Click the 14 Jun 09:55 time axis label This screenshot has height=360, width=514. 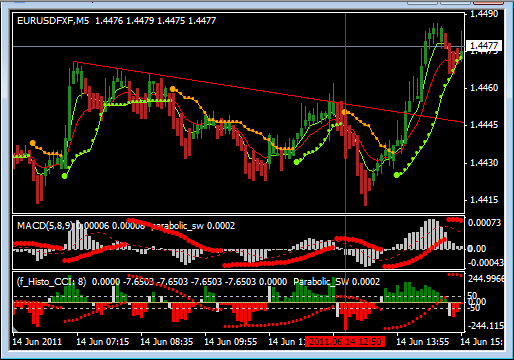231,342
